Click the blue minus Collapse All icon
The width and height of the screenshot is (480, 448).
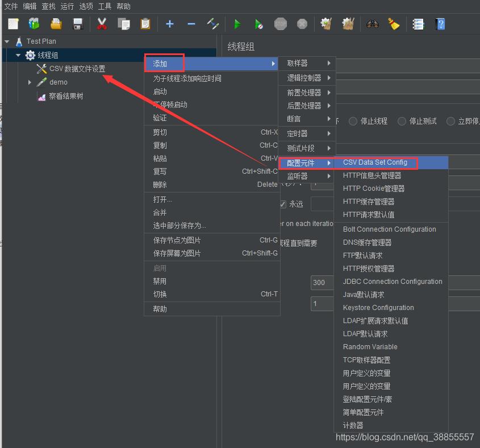point(191,24)
